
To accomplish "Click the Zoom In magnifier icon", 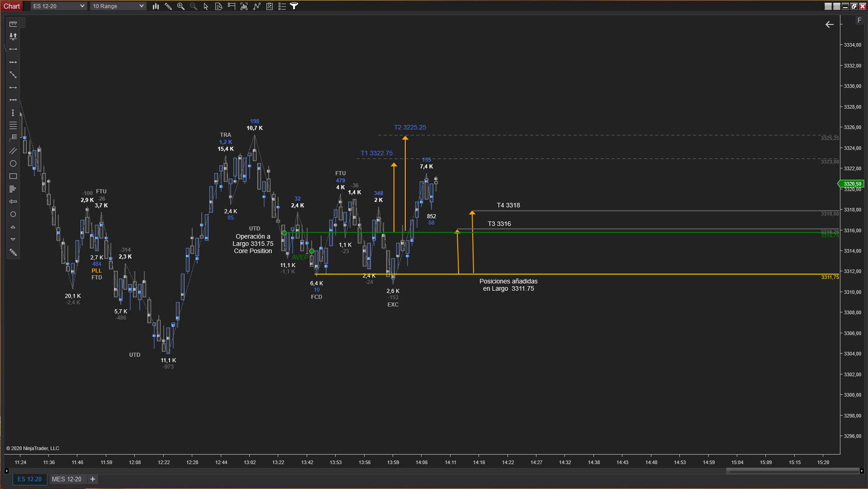I will [181, 6].
